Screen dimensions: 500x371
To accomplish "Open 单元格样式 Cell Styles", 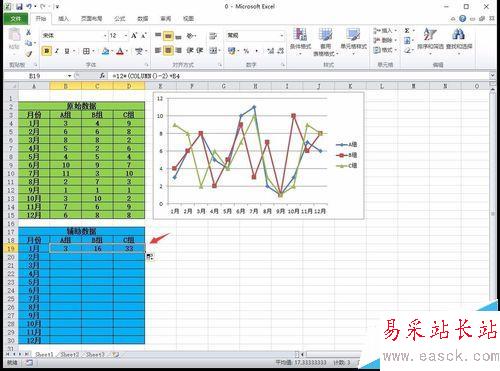I will tap(353, 42).
